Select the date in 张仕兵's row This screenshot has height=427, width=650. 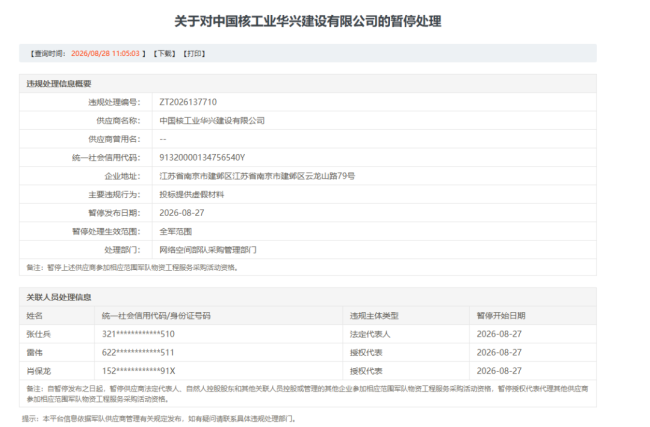tap(499, 334)
